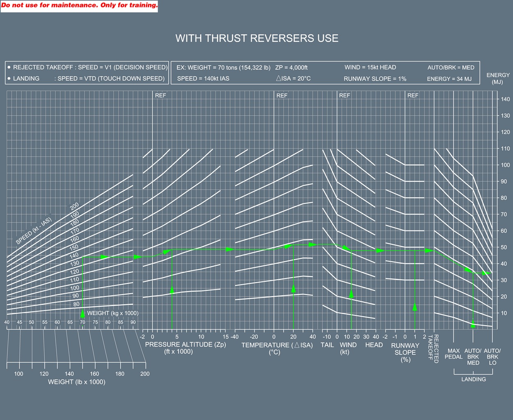The width and height of the screenshot is (513, 420).
Task: Click the WIND = 15kt HEAD example text
Action: [x=370, y=67]
